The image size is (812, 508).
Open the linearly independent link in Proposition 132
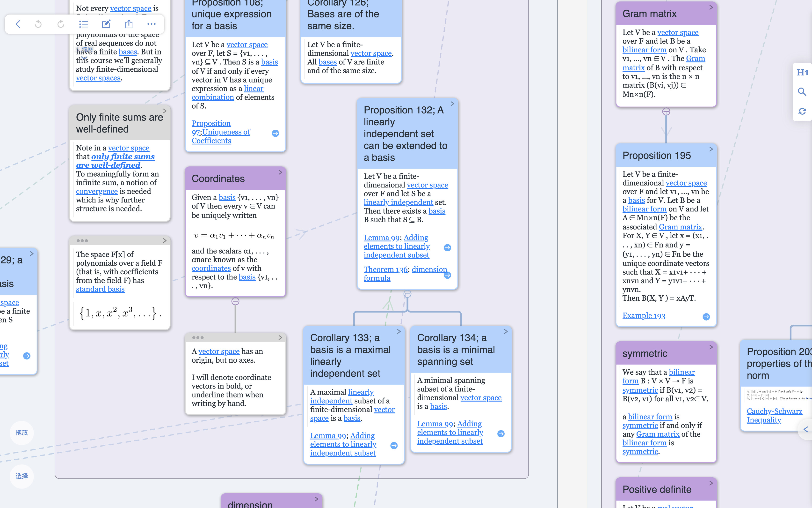click(x=398, y=202)
